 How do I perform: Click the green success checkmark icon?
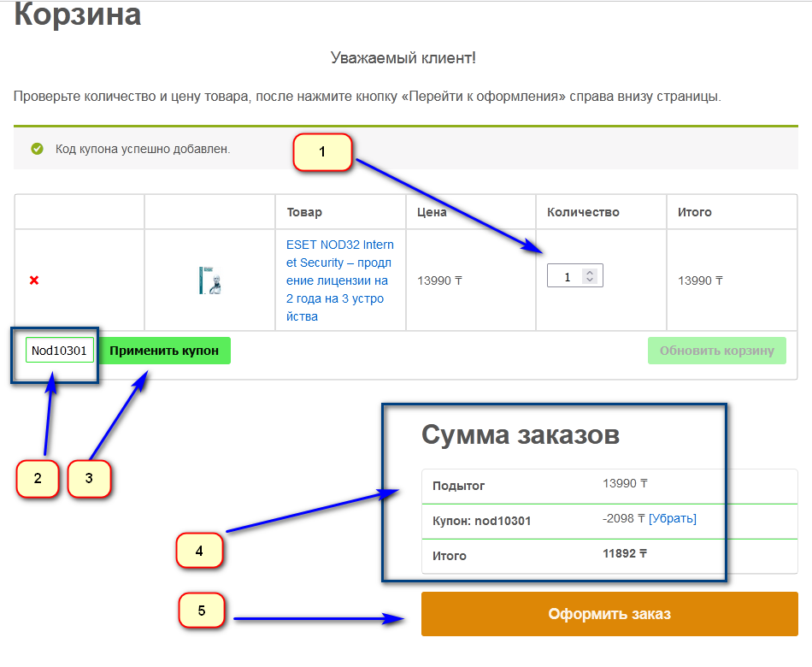[38, 150]
